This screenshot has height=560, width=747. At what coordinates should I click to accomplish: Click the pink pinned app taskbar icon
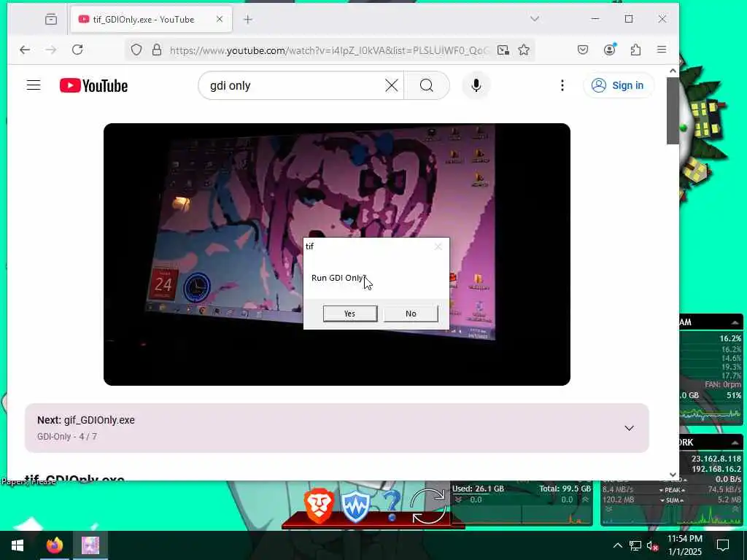click(90, 545)
